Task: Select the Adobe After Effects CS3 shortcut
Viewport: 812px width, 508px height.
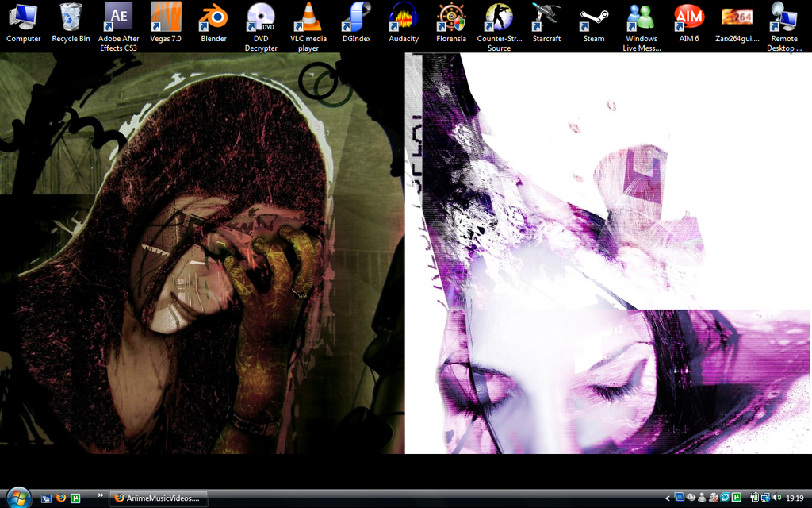Action: (x=119, y=27)
